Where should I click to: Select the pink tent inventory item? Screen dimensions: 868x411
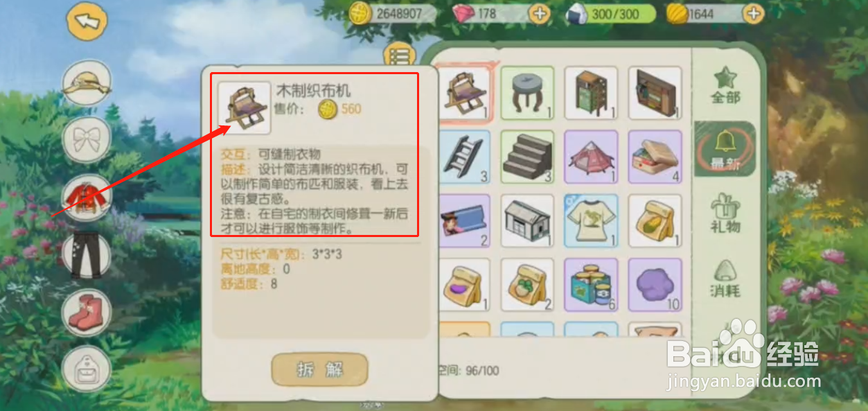coord(591,157)
